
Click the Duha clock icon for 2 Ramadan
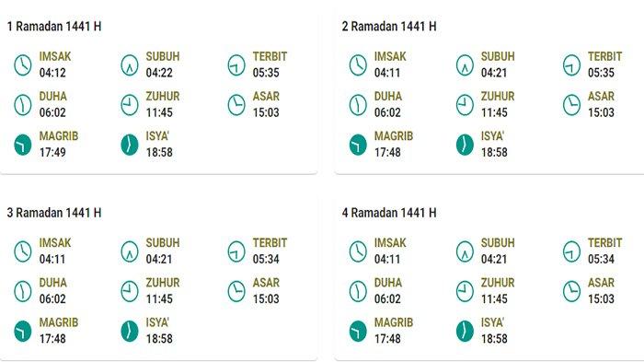pos(358,105)
